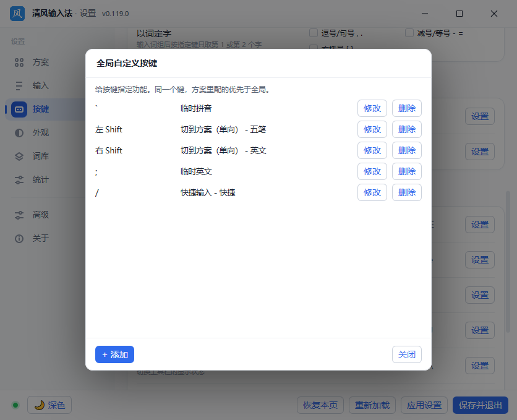This screenshot has width=517, height=420.
Task: Click the 统计 sliders icon
Action: 19,179
